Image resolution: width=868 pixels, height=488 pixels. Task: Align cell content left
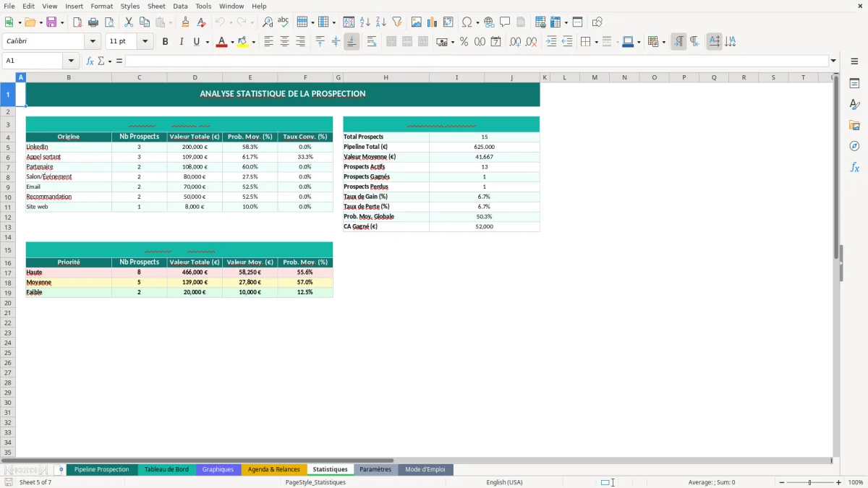[268, 42]
